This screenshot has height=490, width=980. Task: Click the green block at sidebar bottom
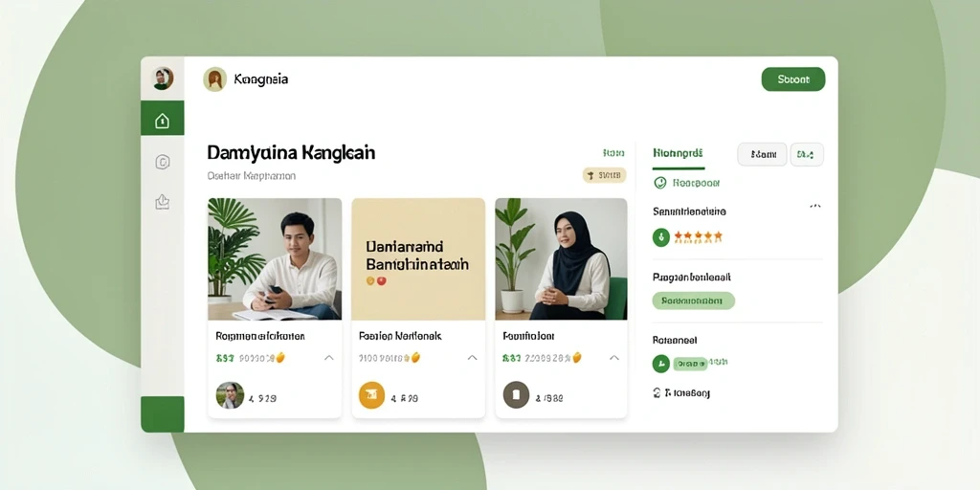pos(163,413)
